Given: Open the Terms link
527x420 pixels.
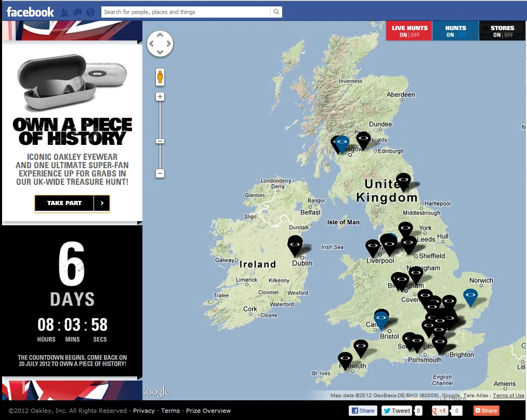Looking at the screenshot, I should pyautogui.click(x=170, y=411).
